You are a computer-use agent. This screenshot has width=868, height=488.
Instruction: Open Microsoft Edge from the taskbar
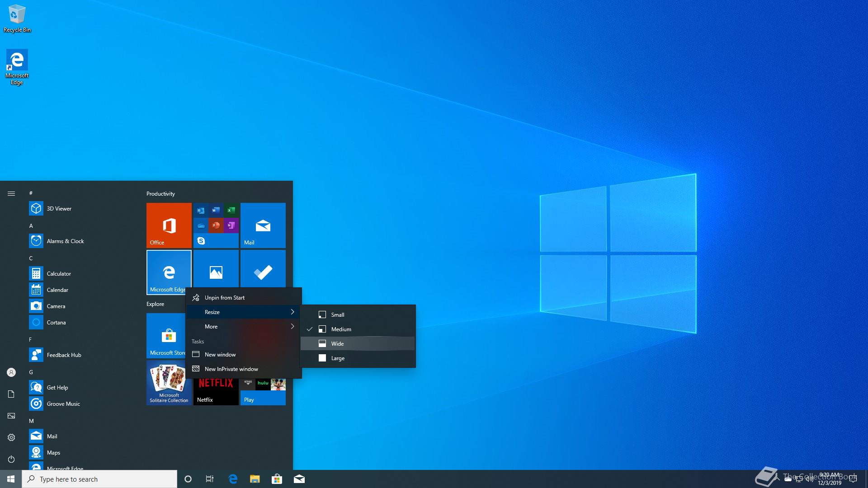(233, 479)
